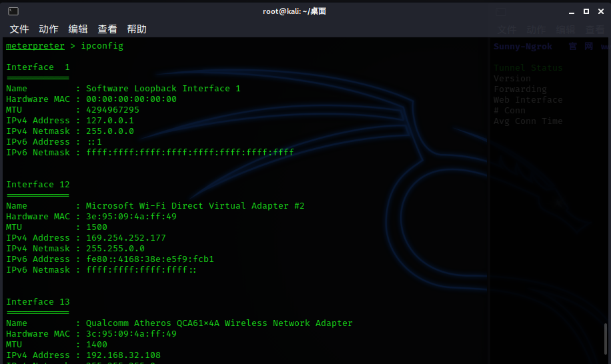Click the IPv6 address ::1
The image size is (611, 364).
point(94,142)
